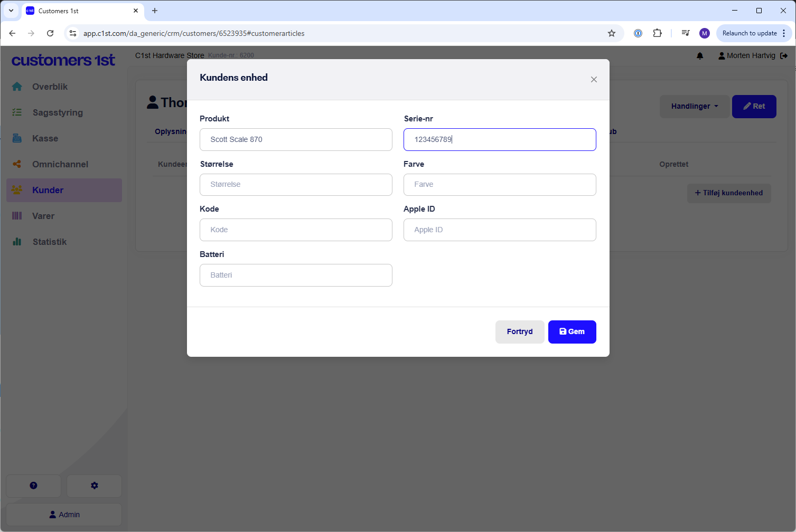The height and width of the screenshot is (532, 796).
Task: Switch to the Oplysninger tab
Action: pyautogui.click(x=171, y=132)
